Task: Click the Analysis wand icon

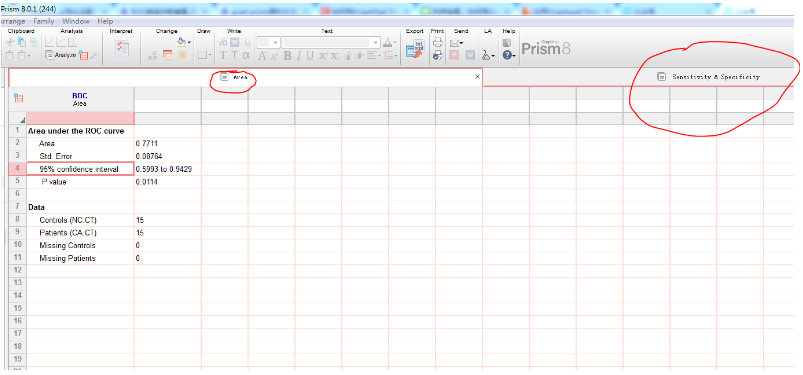Action: 96,55
